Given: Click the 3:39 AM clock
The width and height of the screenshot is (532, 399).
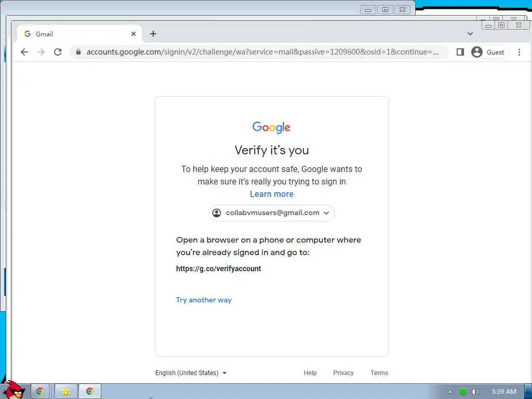Looking at the screenshot, I should tap(503, 392).
